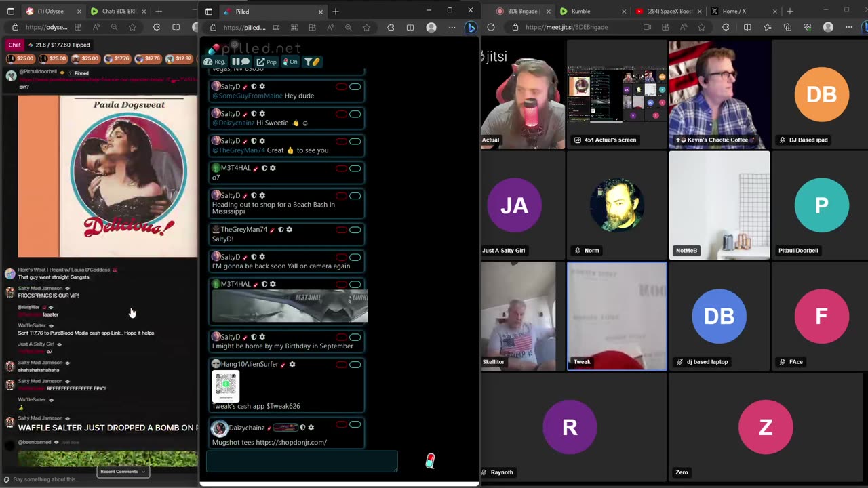Click green pill button on 'Great to see you' message

click(x=355, y=141)
